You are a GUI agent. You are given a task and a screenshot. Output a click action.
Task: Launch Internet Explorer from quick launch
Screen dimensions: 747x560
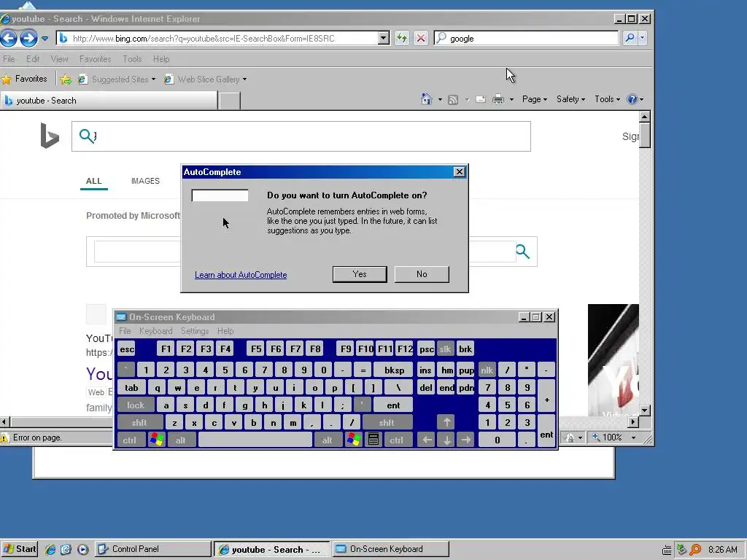pyautogui.click(x=50, y=550)
